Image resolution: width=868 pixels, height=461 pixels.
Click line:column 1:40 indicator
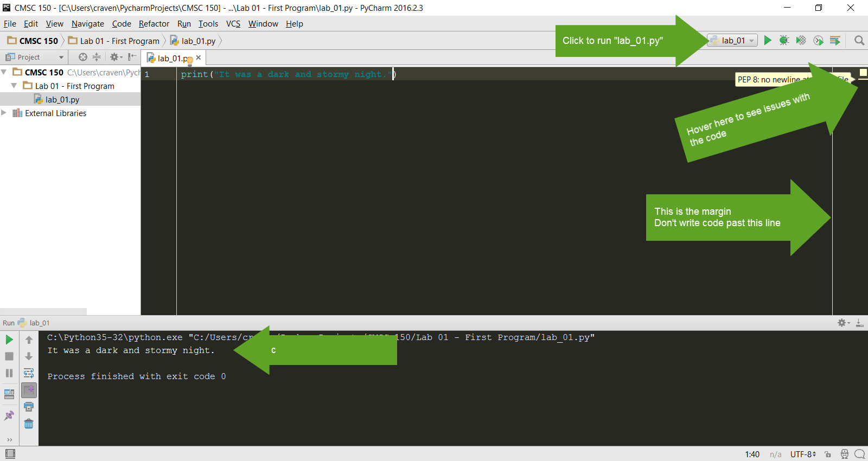(x=752, y=454)
